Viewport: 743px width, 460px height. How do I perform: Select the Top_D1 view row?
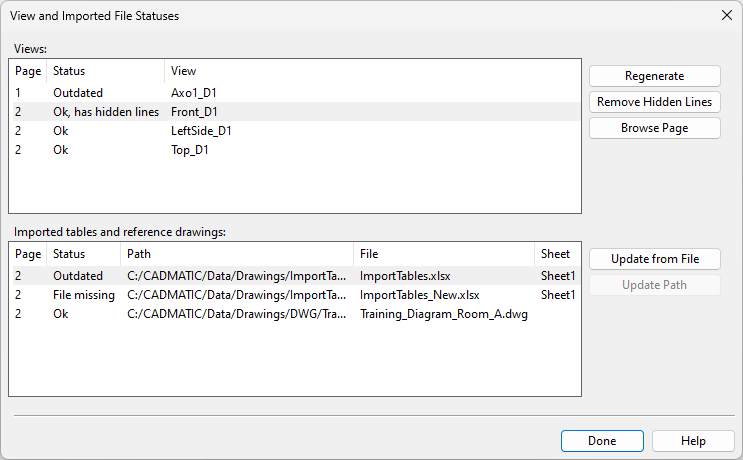(190, 150)
